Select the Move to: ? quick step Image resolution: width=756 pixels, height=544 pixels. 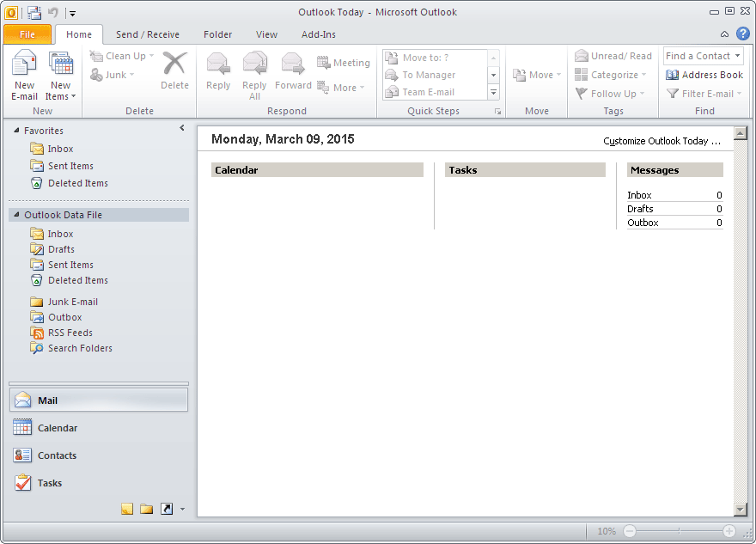(435, 58)
